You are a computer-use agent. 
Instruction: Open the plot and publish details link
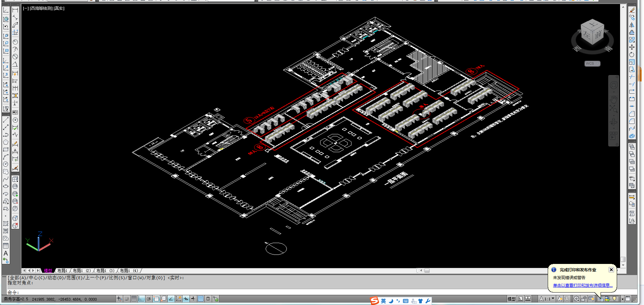[x=583, y=285]
